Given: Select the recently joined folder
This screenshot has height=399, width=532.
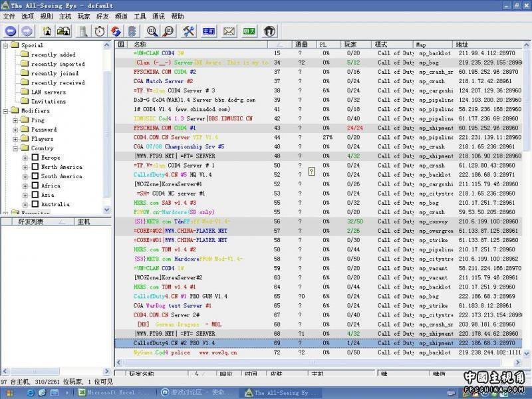Looking at the screenshot, I should [55, 73].
